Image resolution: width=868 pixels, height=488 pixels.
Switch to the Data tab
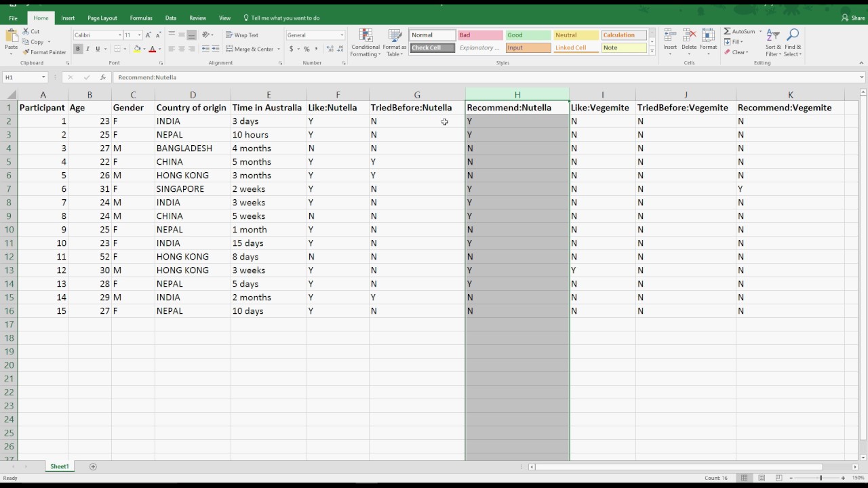click(x=171, y=18)
